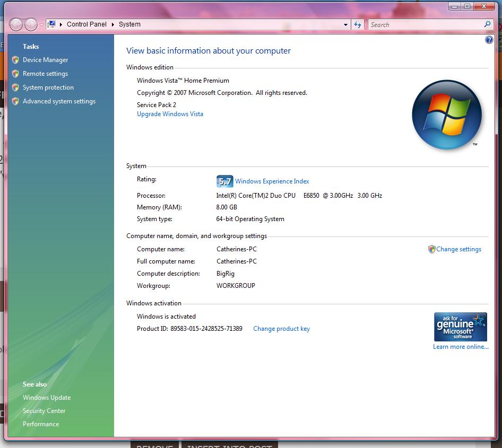502x448 pixels.
Task: Click Change settings for computer name
Action: click(x=458, y=249)
